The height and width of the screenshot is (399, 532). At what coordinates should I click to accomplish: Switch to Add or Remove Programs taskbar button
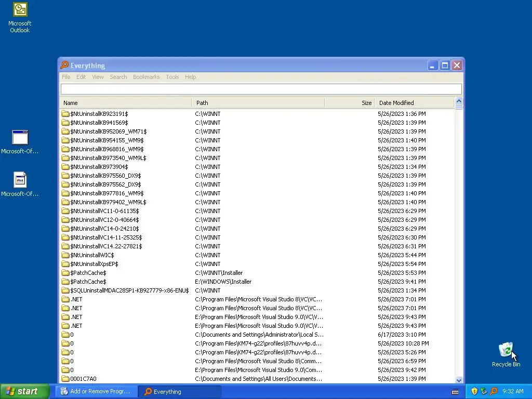click(96, 392)
